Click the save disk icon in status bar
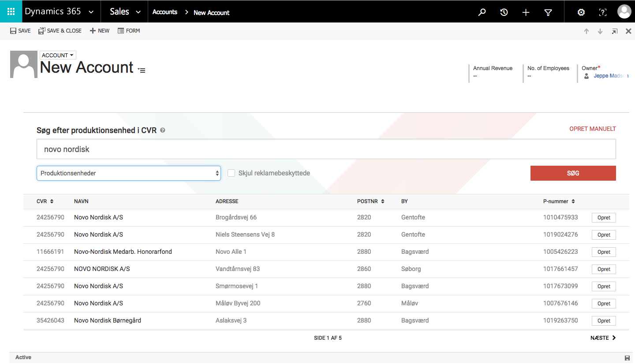The width and height of the screenshot is (635, 364). [627, 358]
